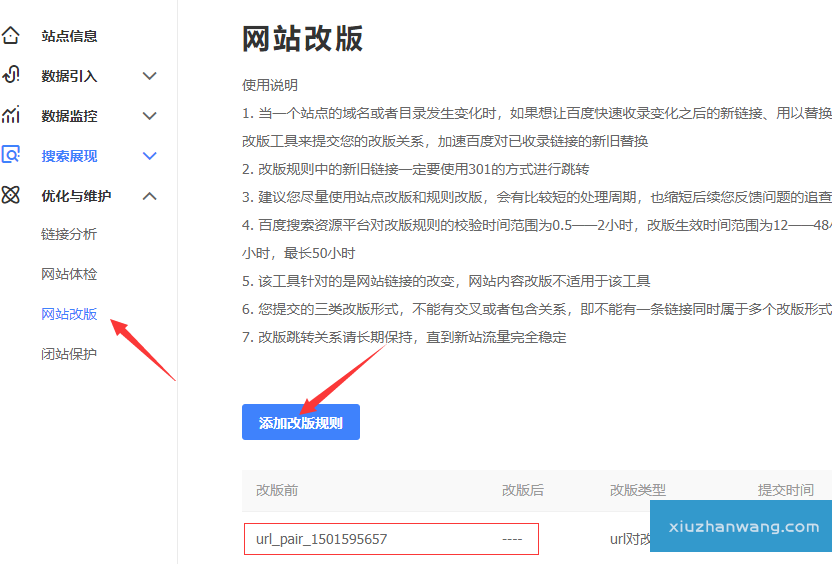Click the 提交时间 column header

786,490
